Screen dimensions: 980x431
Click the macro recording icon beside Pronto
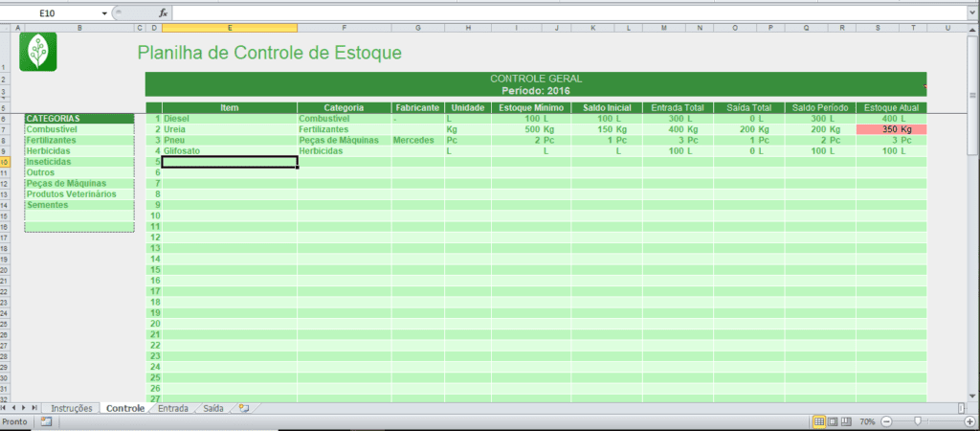[x=46, y=421]
